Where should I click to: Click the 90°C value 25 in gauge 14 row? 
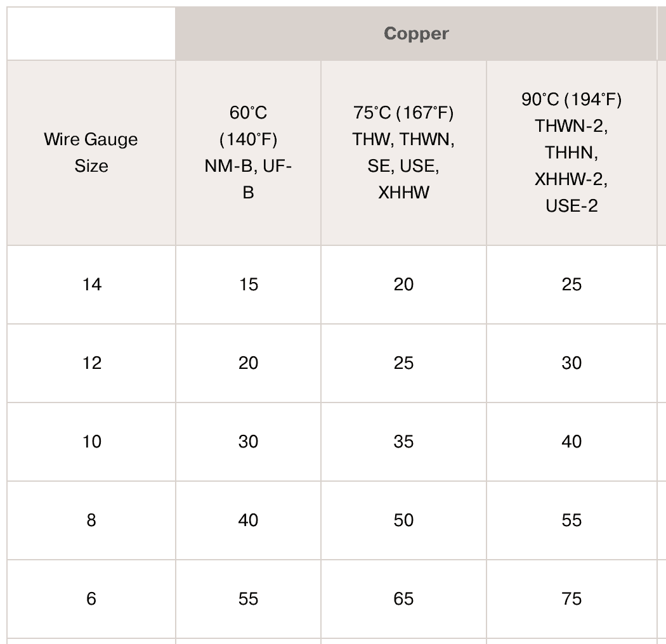(571, 285)
